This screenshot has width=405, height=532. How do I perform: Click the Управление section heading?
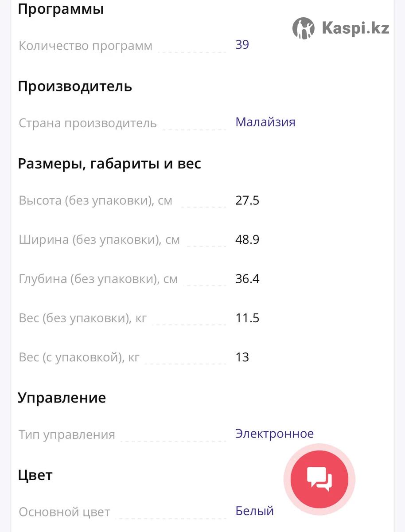coord(62,398)
